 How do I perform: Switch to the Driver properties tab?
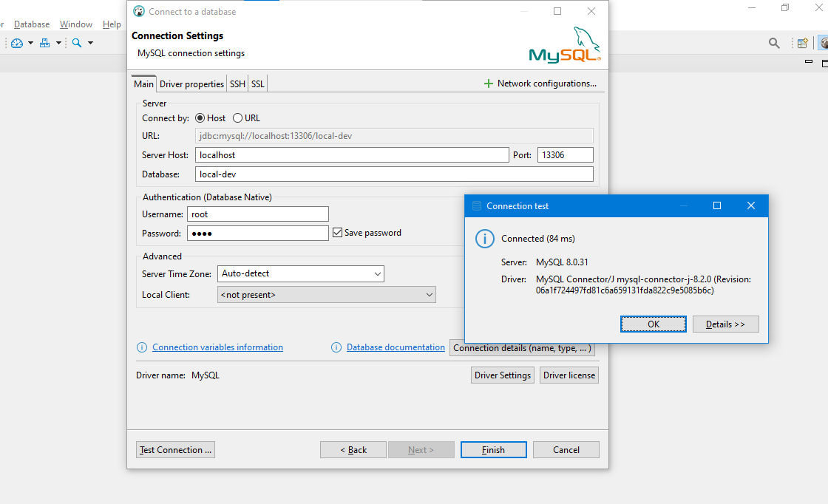(191, 84)
